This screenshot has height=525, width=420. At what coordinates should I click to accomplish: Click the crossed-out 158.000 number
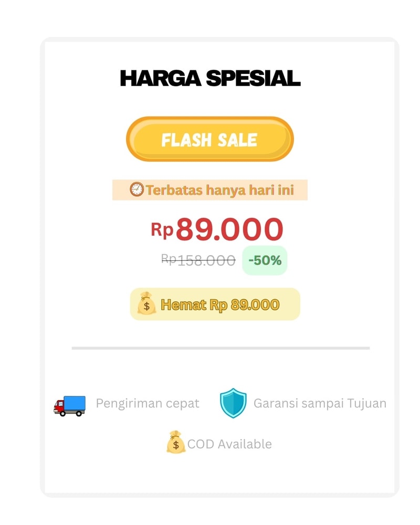point(206,260)
